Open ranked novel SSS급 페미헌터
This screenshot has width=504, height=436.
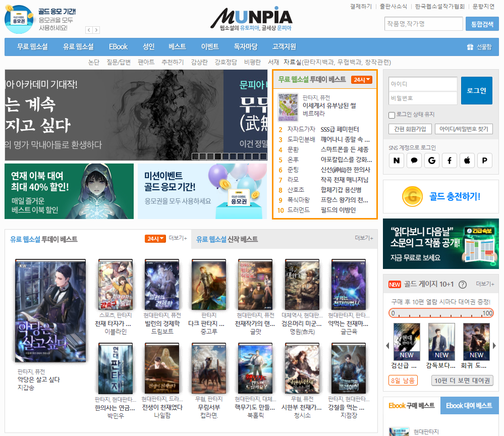340,129
